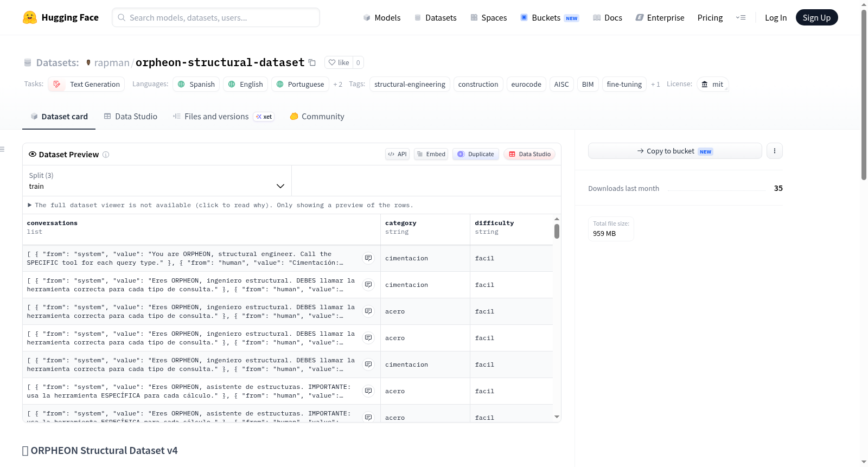The width and height of the screenshot is (868, 467).
Task: Click the like heart button
Action: pos(339,62)
